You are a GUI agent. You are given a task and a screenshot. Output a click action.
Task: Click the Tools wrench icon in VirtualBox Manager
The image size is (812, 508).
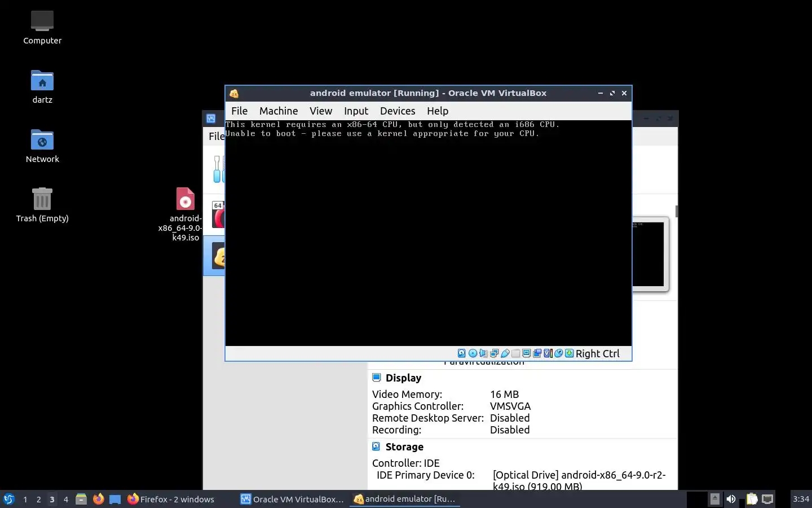point(218,169)
